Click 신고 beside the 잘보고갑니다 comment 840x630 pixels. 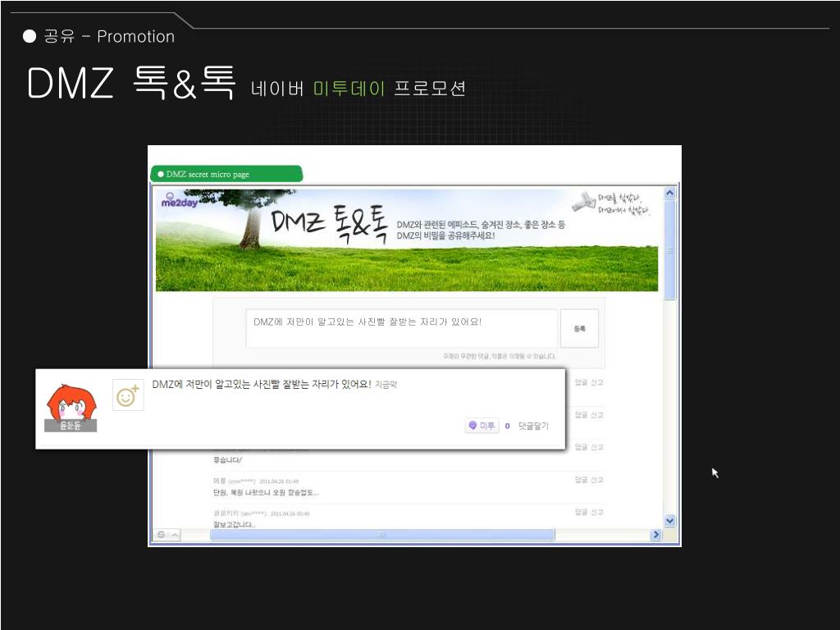[597, 512]
